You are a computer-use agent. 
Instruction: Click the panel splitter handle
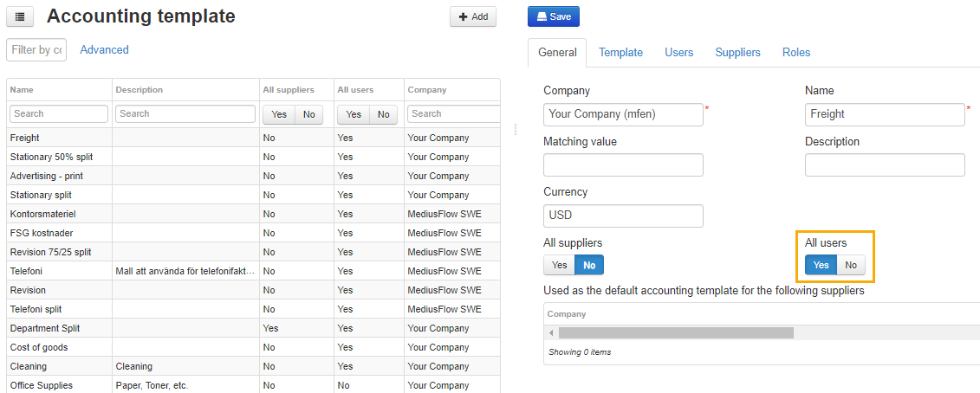[515, 129]
